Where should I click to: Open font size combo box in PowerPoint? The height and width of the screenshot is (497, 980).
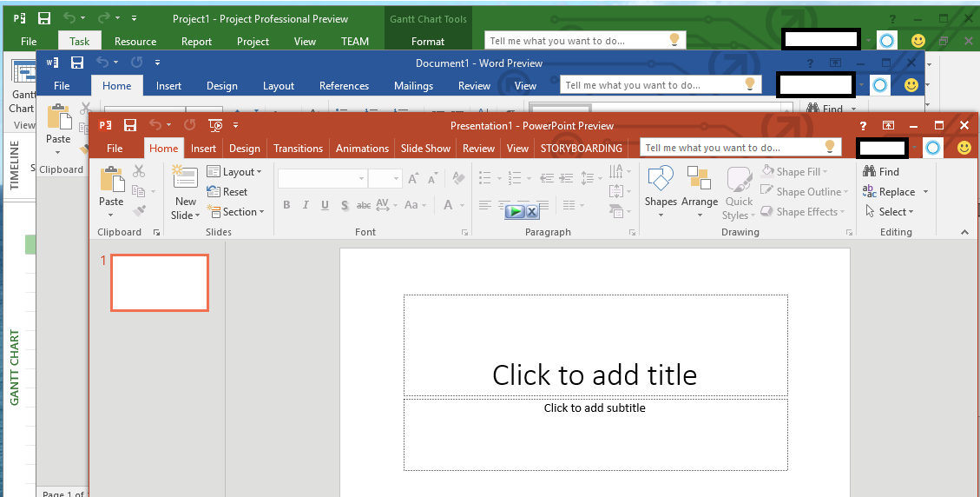click(x=385, y=179)
